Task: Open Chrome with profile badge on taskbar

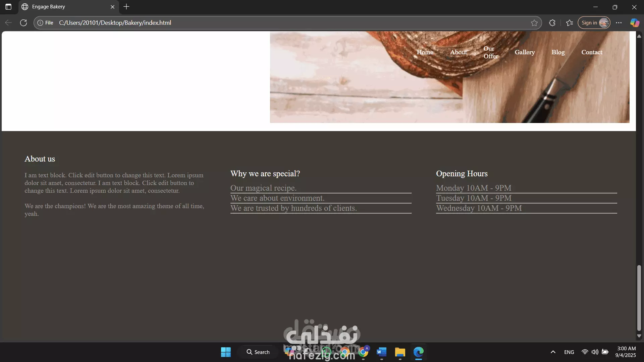Action: point(363,352)
